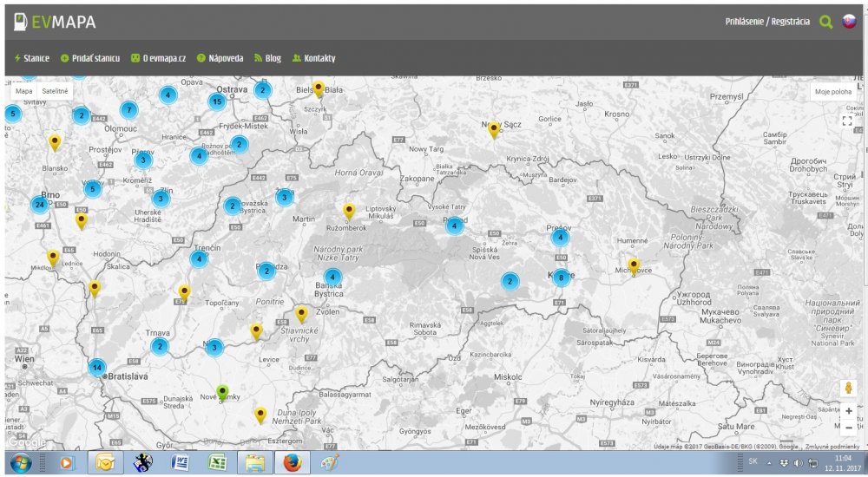Select station pin south of Nové Zámky
This screenshot has height=477, width=868.
260,415
